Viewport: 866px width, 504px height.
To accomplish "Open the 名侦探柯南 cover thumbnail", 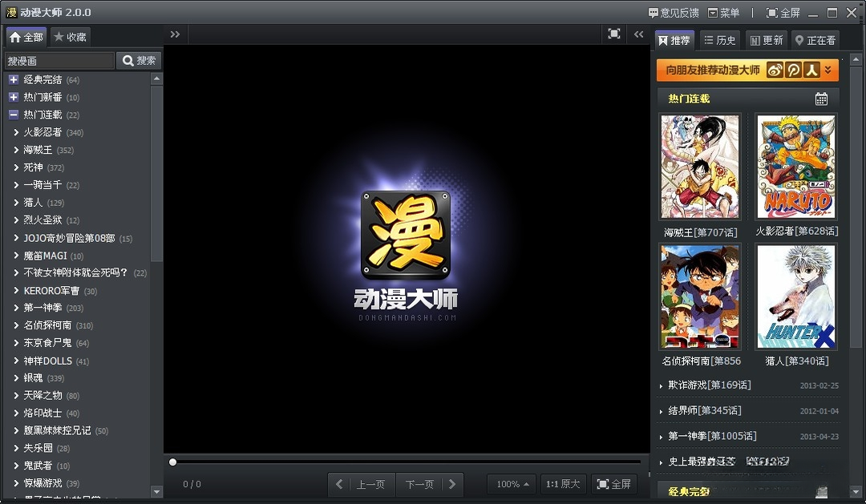I will (700, 296).
